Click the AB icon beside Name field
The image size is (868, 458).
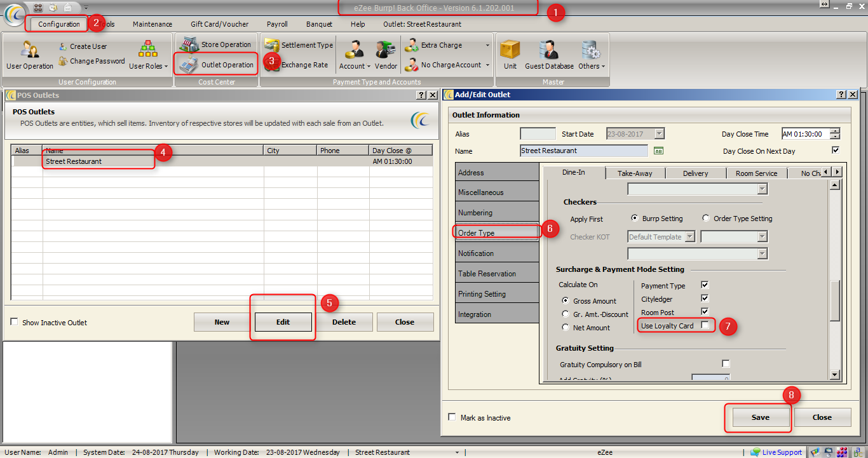658,151
